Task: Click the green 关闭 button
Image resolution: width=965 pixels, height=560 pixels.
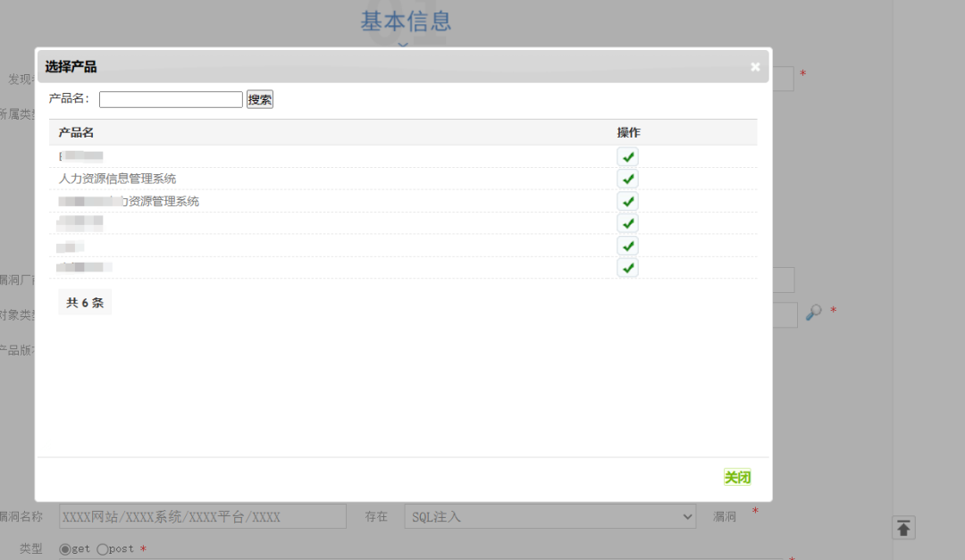Action: 736,477
